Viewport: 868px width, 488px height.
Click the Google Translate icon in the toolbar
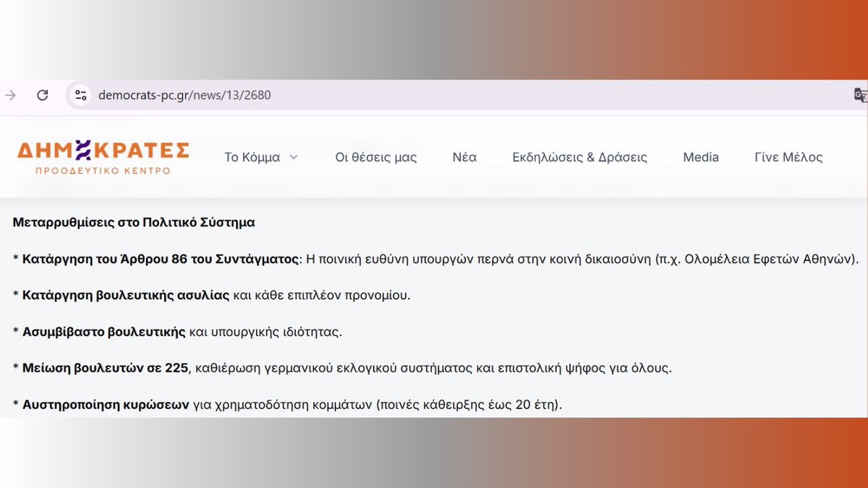859,95
